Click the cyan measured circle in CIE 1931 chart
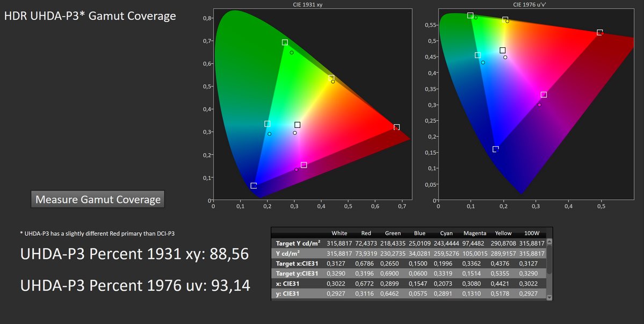 coord(270,134)
